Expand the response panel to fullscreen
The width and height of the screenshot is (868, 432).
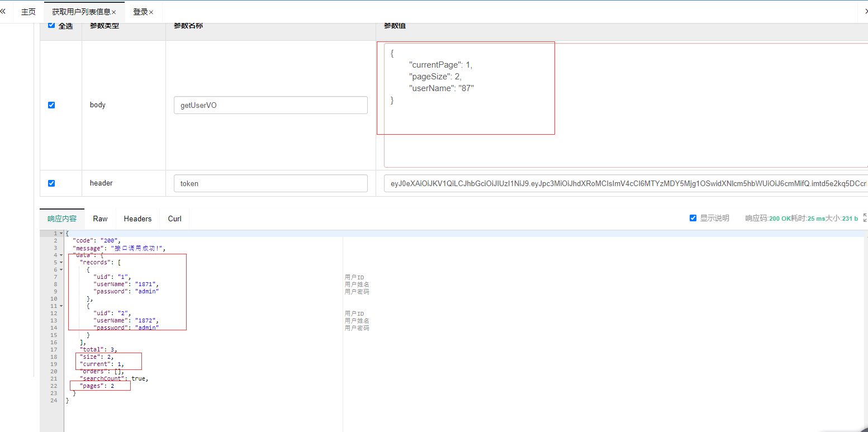click(x=865, y=218)
